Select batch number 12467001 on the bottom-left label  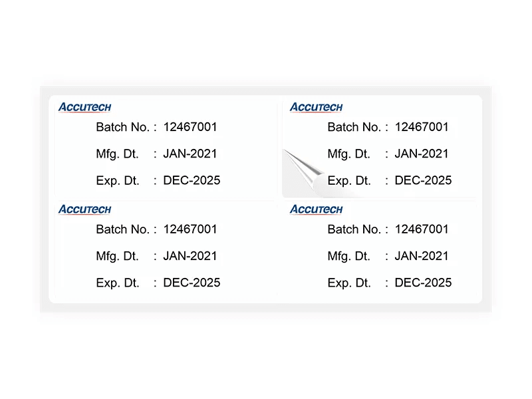[190, 229]
